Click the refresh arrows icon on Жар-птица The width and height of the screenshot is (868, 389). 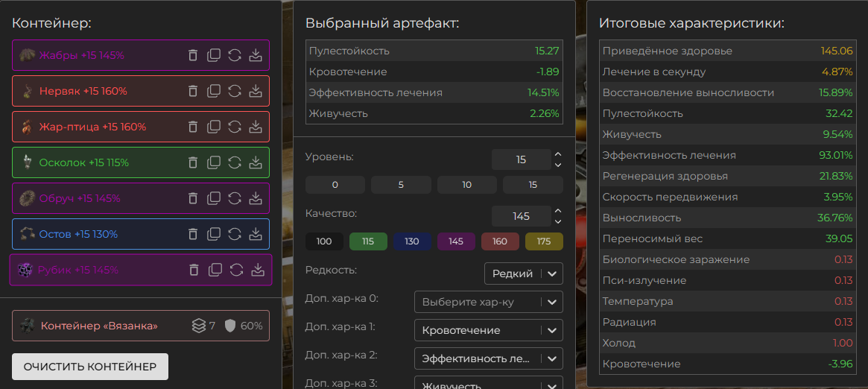click(235, 127)
